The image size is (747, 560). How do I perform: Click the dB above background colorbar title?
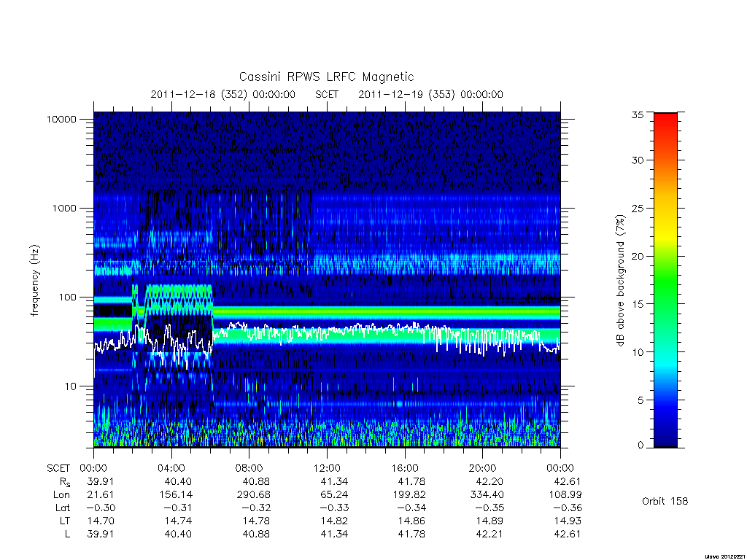tap(620, 281)
